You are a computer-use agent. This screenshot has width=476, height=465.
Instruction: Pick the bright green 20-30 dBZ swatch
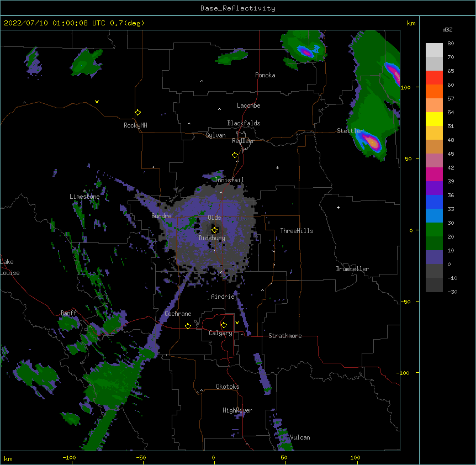[x=434, y=230]
